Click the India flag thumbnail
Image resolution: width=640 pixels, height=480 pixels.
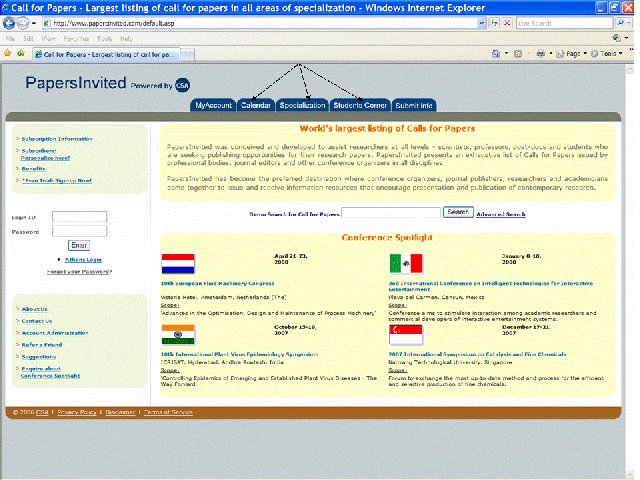tap(178, 335)
